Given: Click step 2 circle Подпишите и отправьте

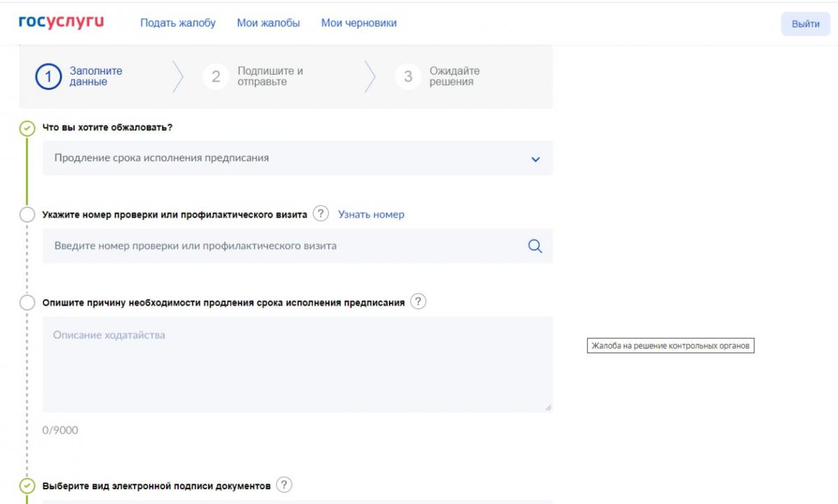Looking at the screenshot, I should click(216, 77).
